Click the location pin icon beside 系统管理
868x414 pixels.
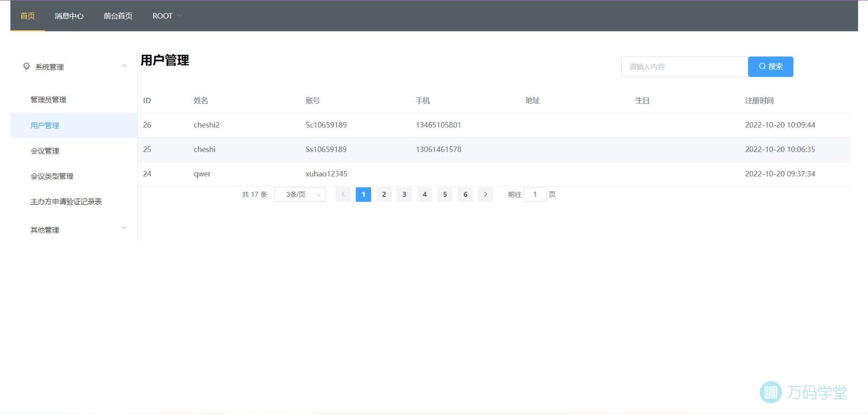[x=26, y=66]
